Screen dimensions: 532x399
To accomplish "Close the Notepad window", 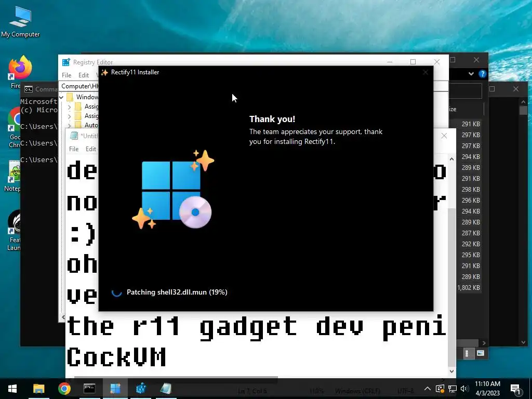I will point(444,136).
